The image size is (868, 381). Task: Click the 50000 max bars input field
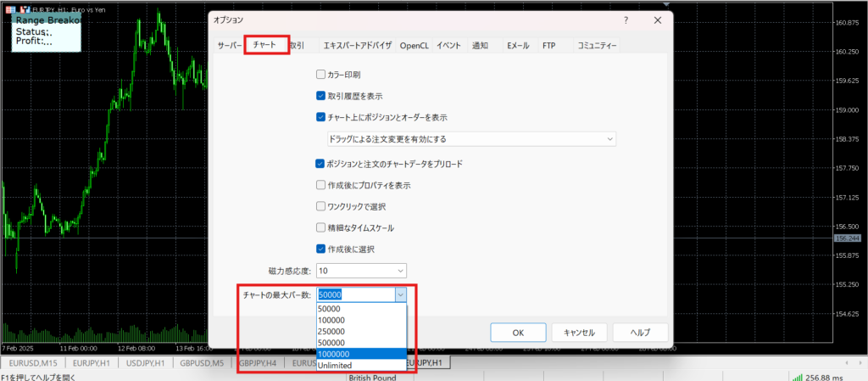pyautogui.click(x=354, y=294)
